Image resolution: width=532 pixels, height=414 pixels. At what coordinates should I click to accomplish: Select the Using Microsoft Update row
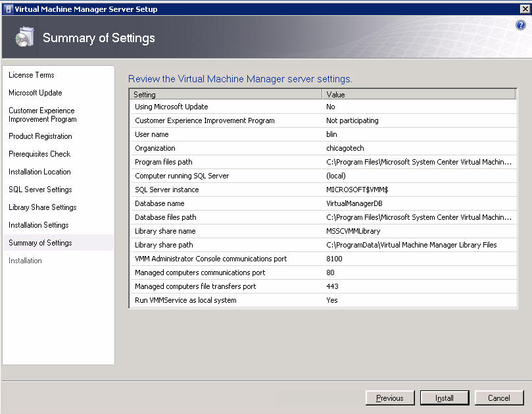pos(324,107)
